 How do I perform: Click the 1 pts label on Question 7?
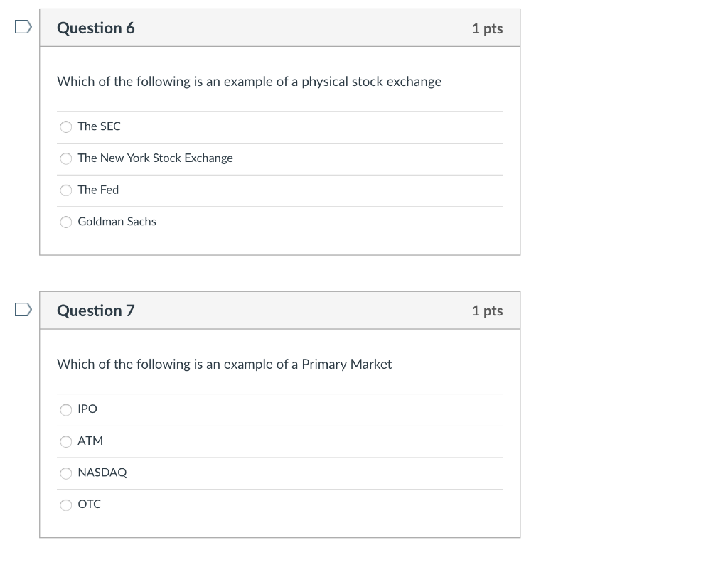(x=487, y=311)
